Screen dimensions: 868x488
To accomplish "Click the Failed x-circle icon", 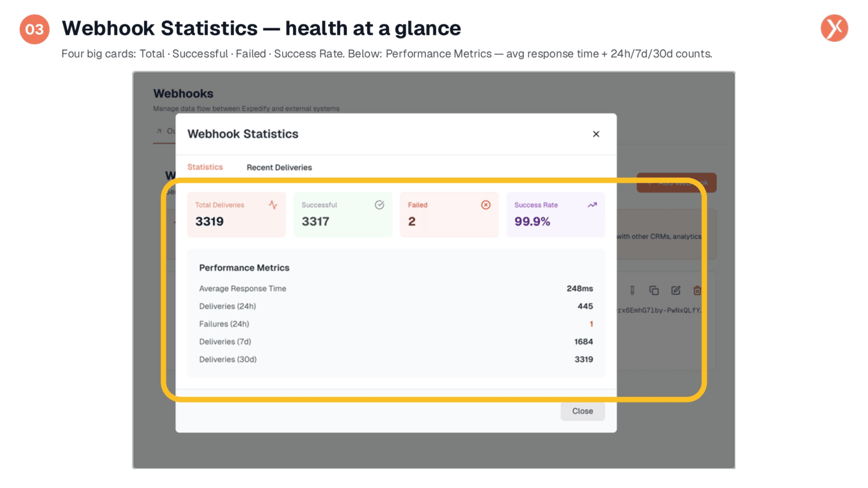I will coord(486,204).
